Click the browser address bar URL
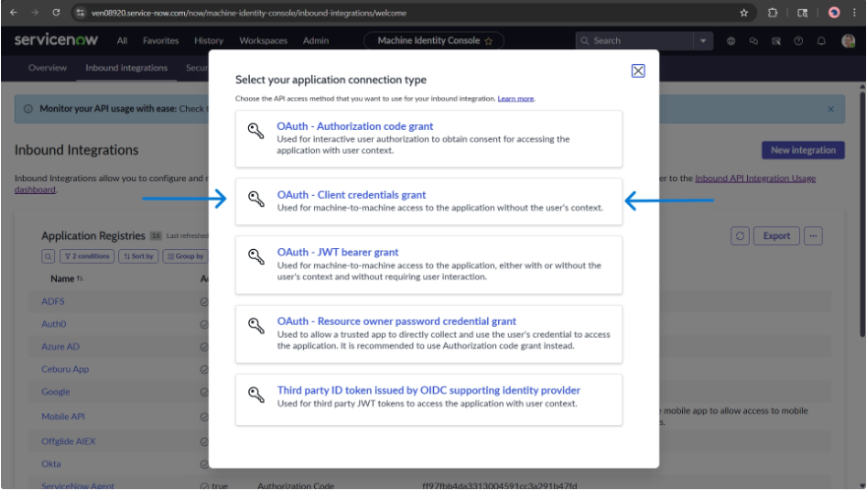Screen dimensions: 868x496 tap(249, 13)
